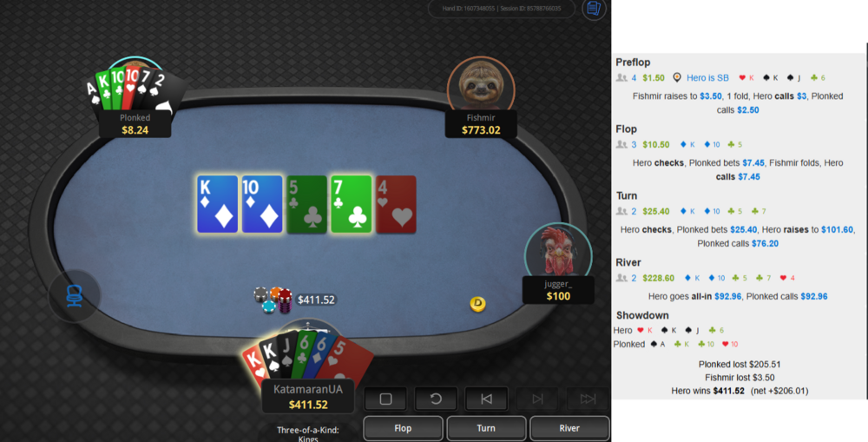Screen dimensions: 868x442
Task: Skip forward to end of hand
Action: 588,399
